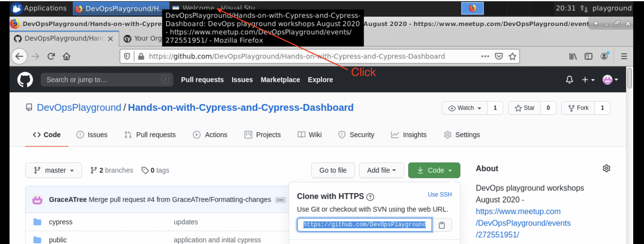Star the repository
This screenshot has height=244, width=644.
[x=524, y=108]
